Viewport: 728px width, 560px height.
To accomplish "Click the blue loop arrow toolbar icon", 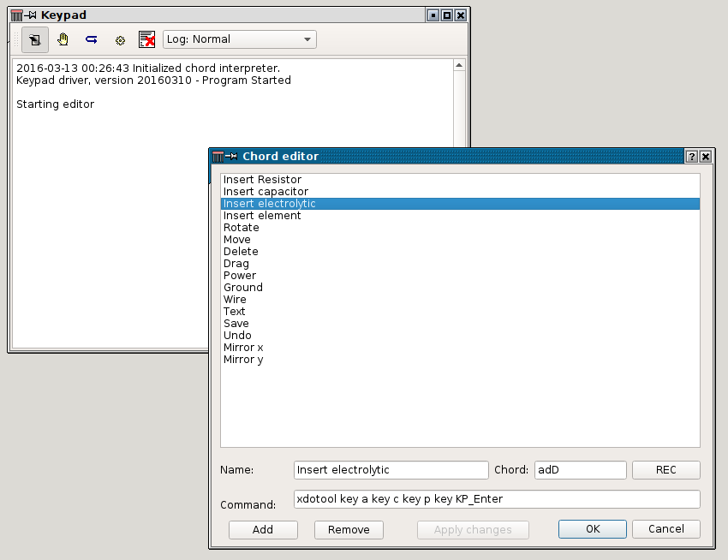I will point(91,39).
